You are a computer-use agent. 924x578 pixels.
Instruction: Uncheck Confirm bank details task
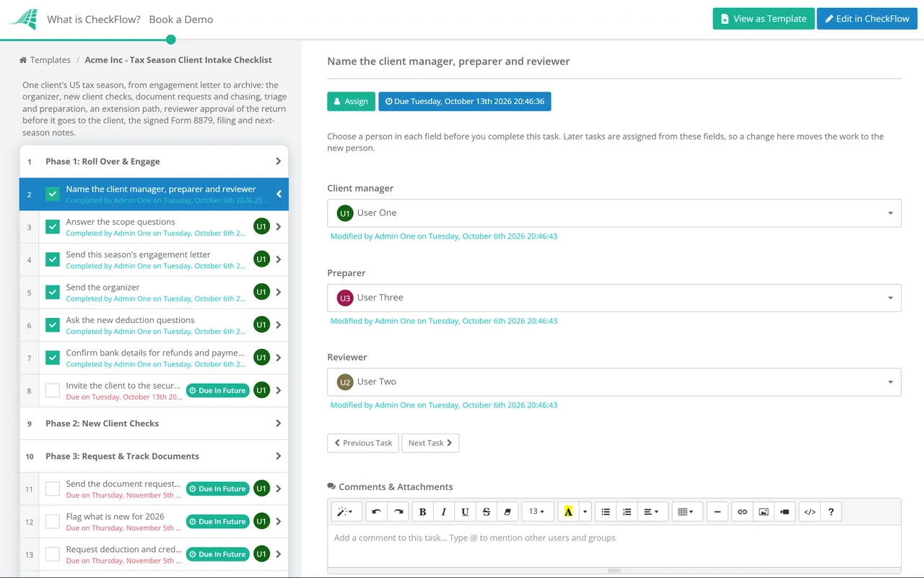point(53,358)
